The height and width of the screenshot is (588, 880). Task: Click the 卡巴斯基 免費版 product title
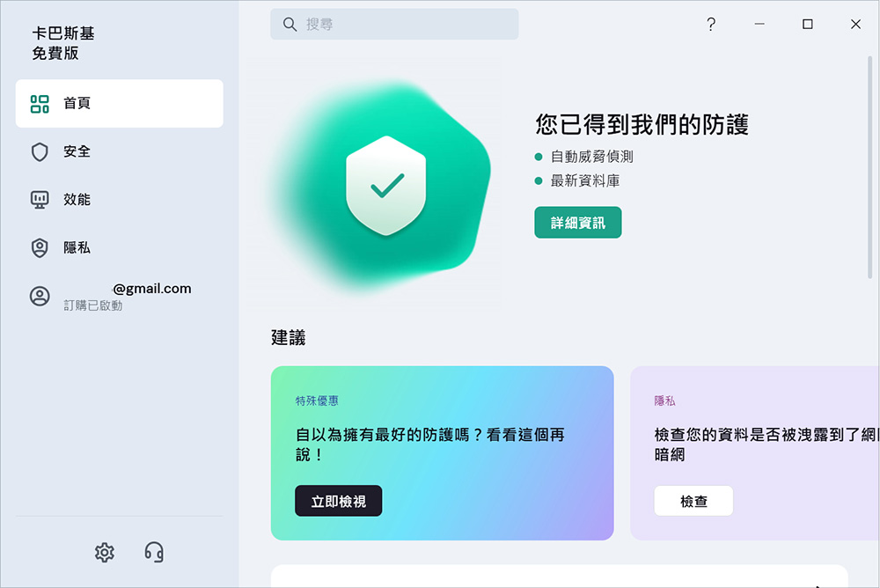point(62,43)
